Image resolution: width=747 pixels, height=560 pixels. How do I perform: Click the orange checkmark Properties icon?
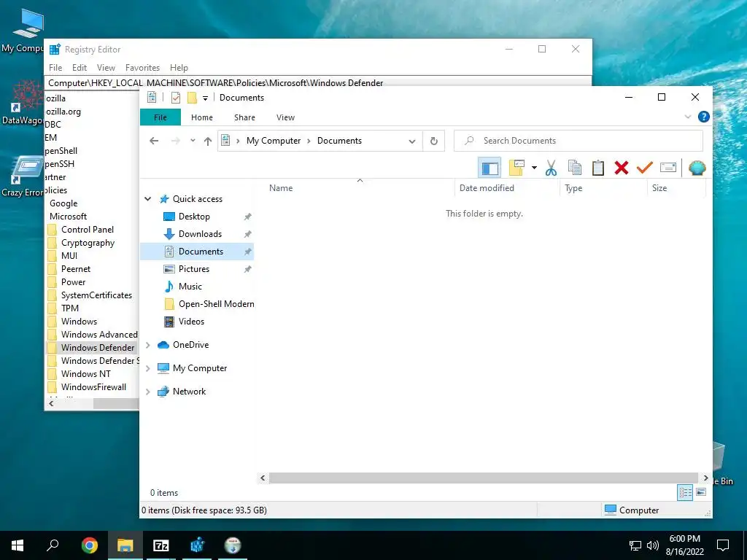click(x=645, y=168)
